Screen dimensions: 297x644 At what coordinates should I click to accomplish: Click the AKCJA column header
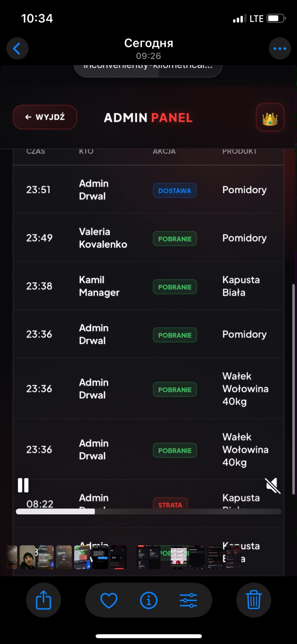(x=164, y=152)
